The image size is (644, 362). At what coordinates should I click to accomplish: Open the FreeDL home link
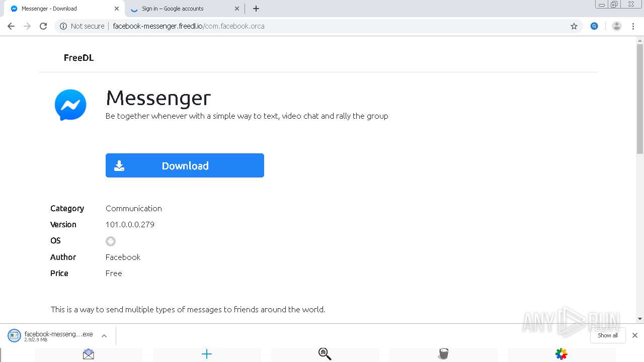click(x=78, y=58)
